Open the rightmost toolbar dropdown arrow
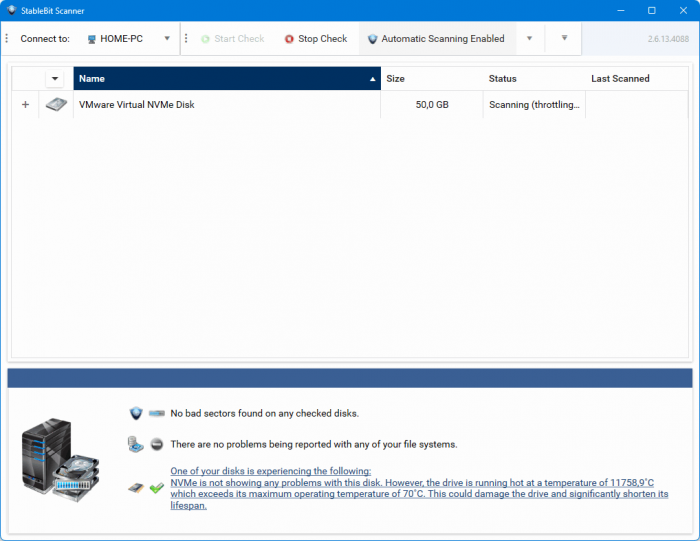This screenshot has height=541, width=700. pyautogui.click(x=564, y=38)
